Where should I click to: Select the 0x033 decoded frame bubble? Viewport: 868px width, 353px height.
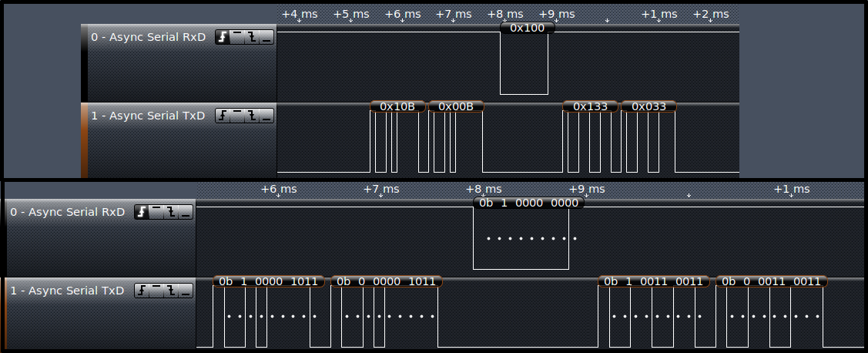(x=648, y=106)
